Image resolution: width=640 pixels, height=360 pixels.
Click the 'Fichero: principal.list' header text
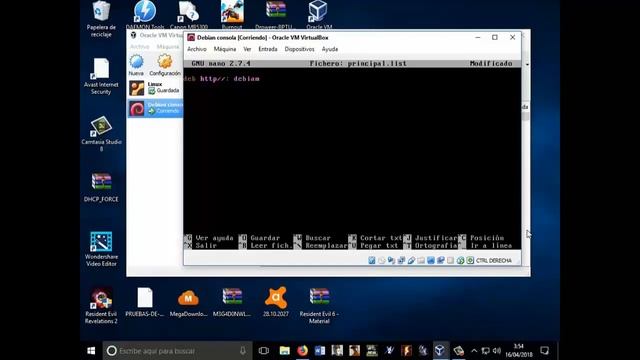[358, 64]
